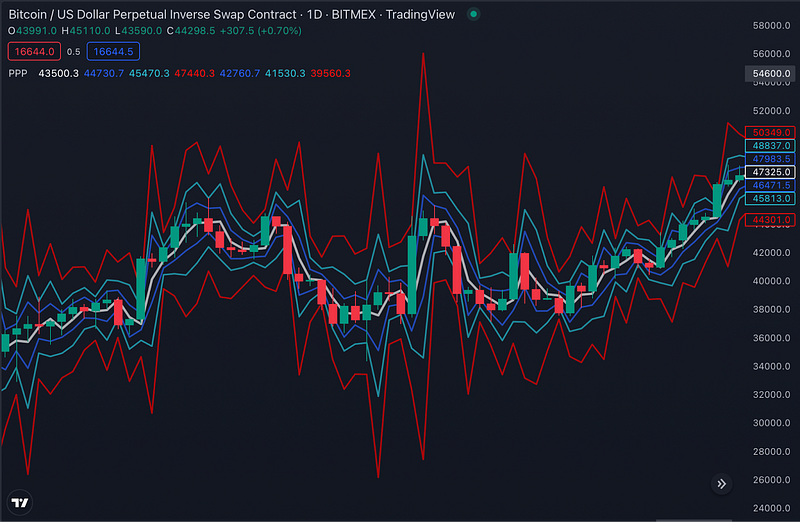The image size is (800, 522).
Task: Click the Bitcoin / US Dollar chart title
Action: pos(232,14)
